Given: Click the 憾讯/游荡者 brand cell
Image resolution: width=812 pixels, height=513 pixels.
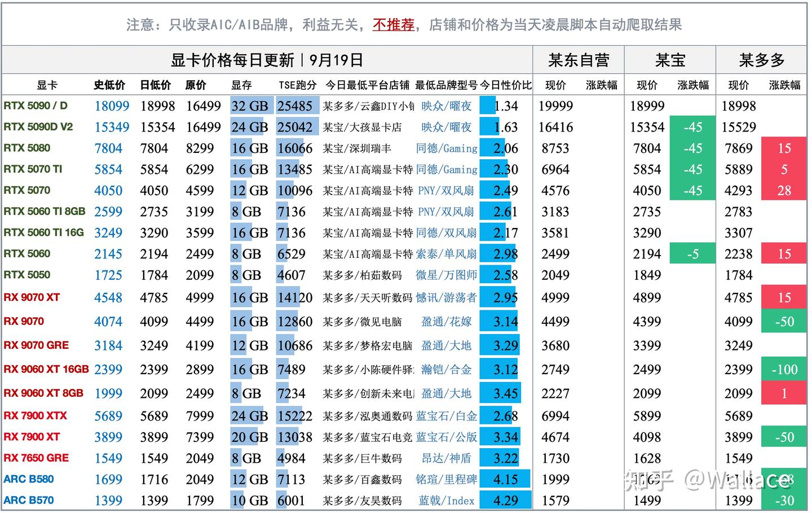Looking at the screenshot, I should (x=446, y=297).
